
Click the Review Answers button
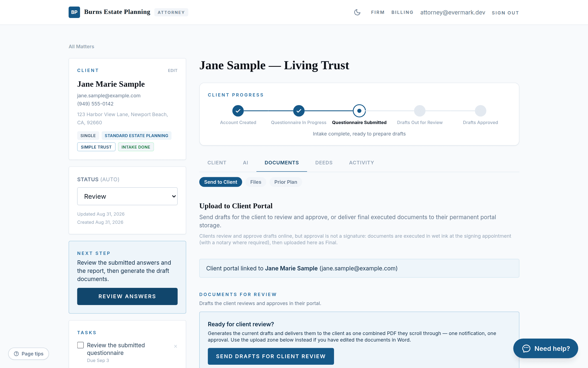click(127, 296)
